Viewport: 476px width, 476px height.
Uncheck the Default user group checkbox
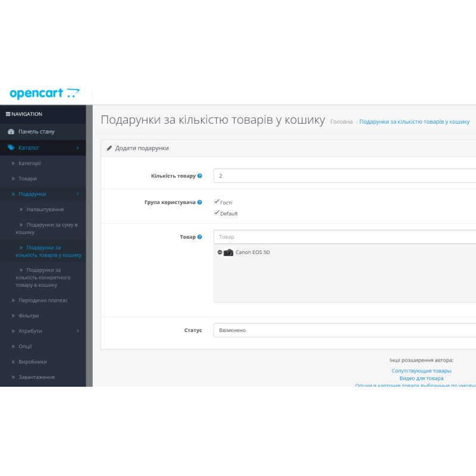(217, 212)
